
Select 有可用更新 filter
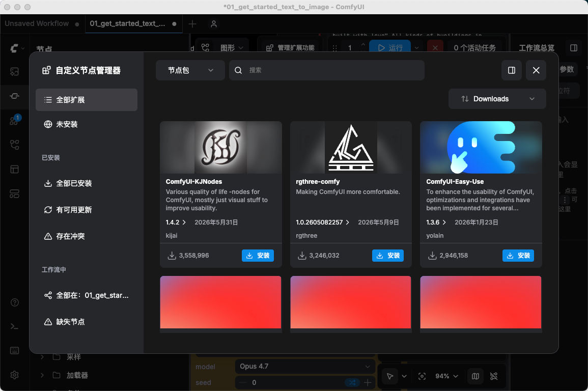point(87,210)
